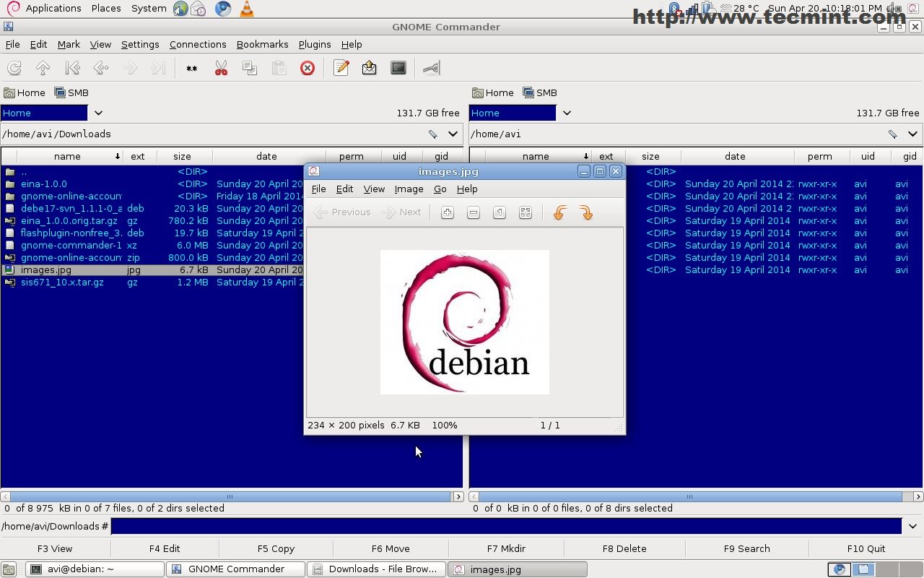This screenshot has height=578, width=924.
Task: Open left path history dropdown for /home/avi/Downloads
Action: point(453,134)
